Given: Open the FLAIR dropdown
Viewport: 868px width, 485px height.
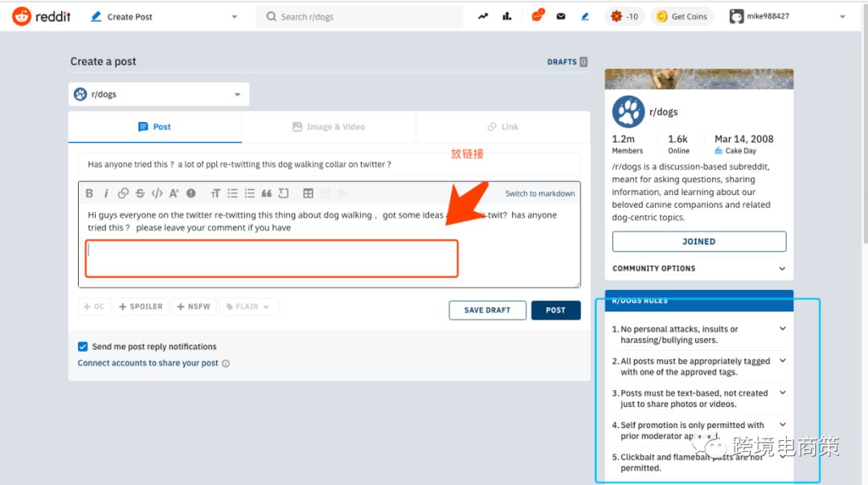Looking at the screenshot, I should [248, 307].
